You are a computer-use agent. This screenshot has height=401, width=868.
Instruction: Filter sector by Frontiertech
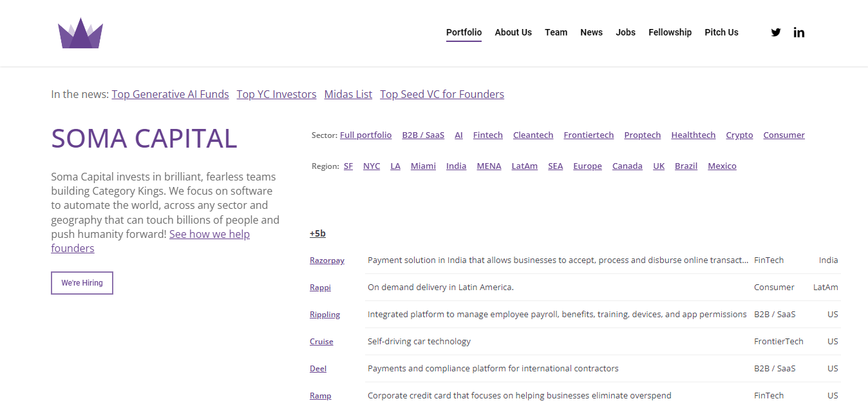[589, 135]
